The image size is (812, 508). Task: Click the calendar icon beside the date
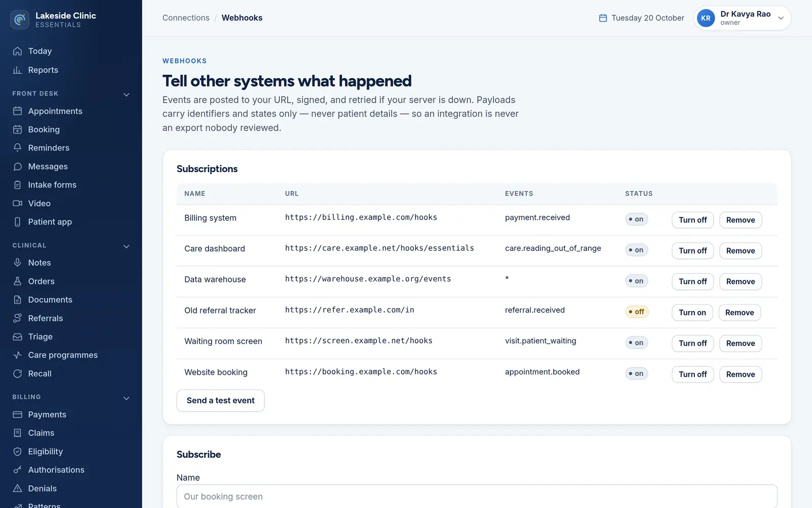point(603,18)
